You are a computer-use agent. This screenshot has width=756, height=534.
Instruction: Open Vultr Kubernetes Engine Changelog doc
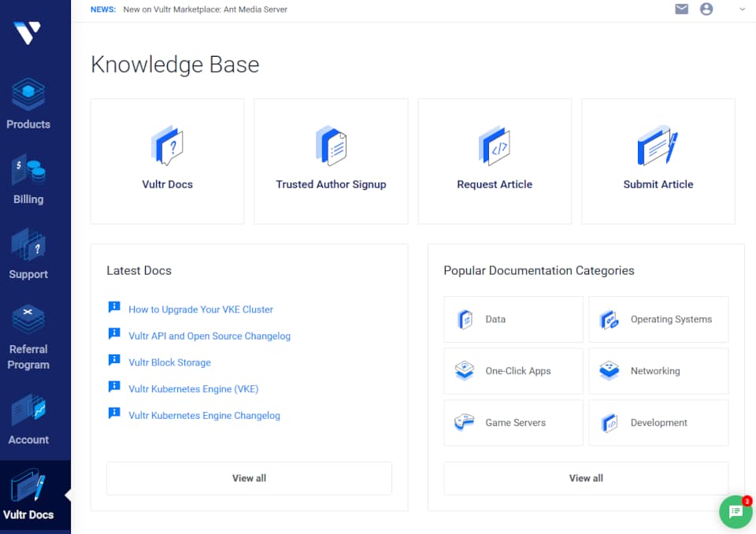(x=204, y=415)
